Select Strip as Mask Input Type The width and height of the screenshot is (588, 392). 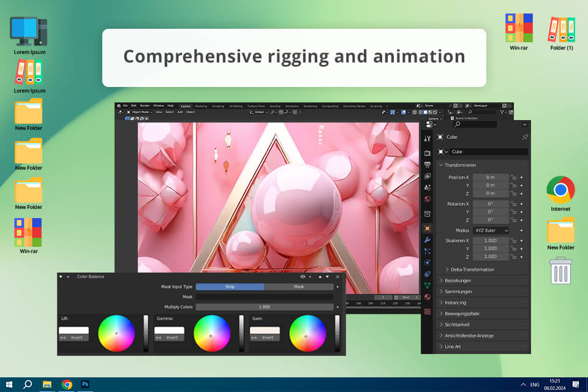coord(230,287)
